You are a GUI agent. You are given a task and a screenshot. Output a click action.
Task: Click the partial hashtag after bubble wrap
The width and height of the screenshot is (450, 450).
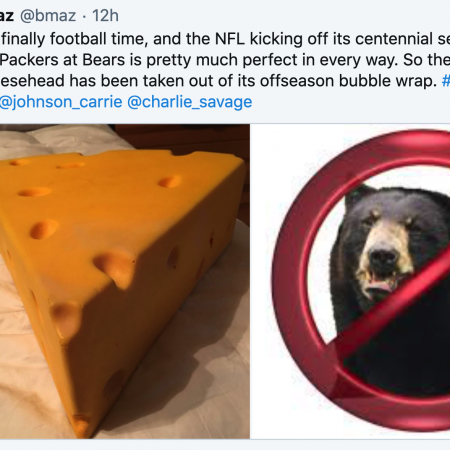[446, 81]
